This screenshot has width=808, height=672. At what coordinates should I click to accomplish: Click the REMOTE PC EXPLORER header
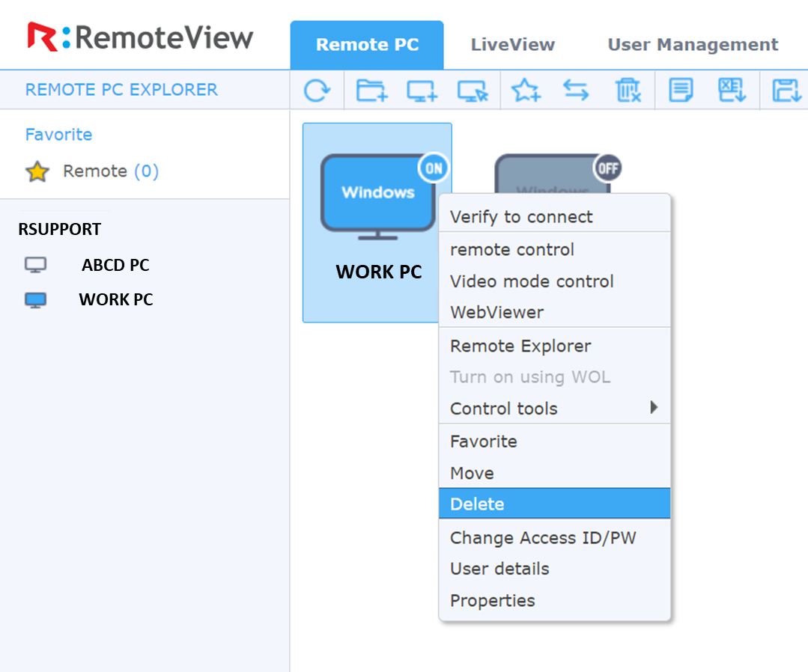click(x=121, y=90)
